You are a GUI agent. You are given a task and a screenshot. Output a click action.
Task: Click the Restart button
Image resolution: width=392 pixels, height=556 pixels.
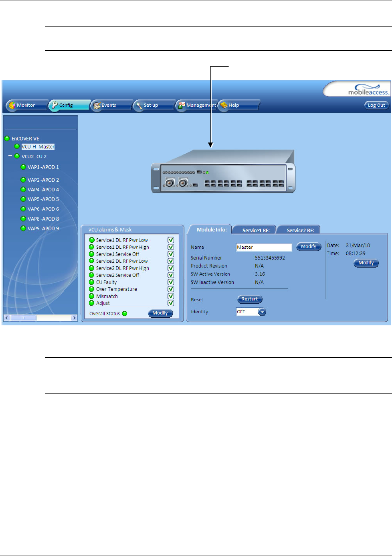(250, 299)
